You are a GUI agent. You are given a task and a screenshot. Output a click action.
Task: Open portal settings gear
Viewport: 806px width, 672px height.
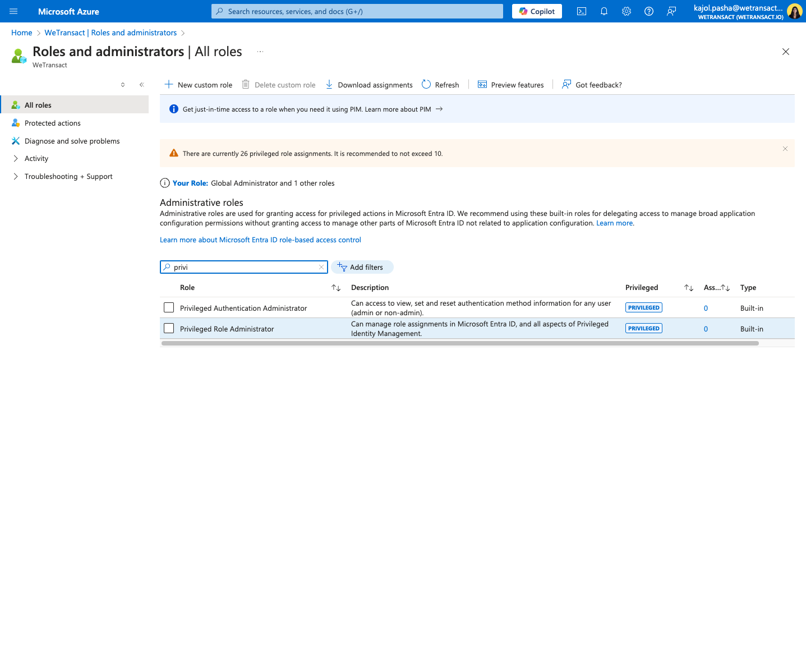tap(627, 11)
